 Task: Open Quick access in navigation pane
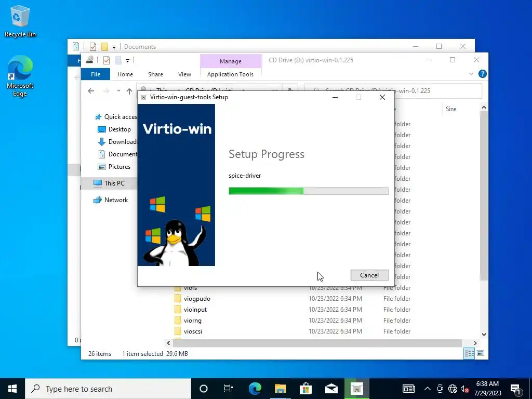pyautogui.click(x=116, y=117)
